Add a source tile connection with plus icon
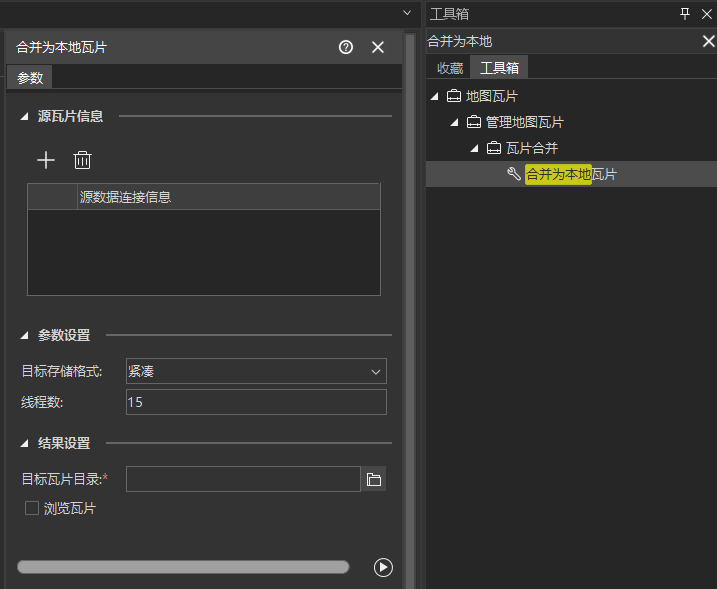 [46, 160]
